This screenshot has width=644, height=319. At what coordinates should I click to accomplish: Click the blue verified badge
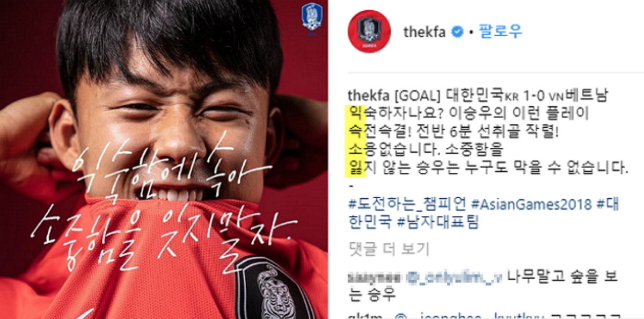pos(456,32)
